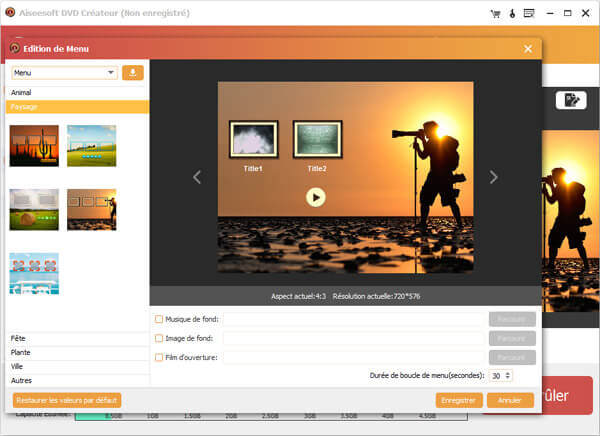Click Restaurer les valeurs par défaut

[66, 400]
